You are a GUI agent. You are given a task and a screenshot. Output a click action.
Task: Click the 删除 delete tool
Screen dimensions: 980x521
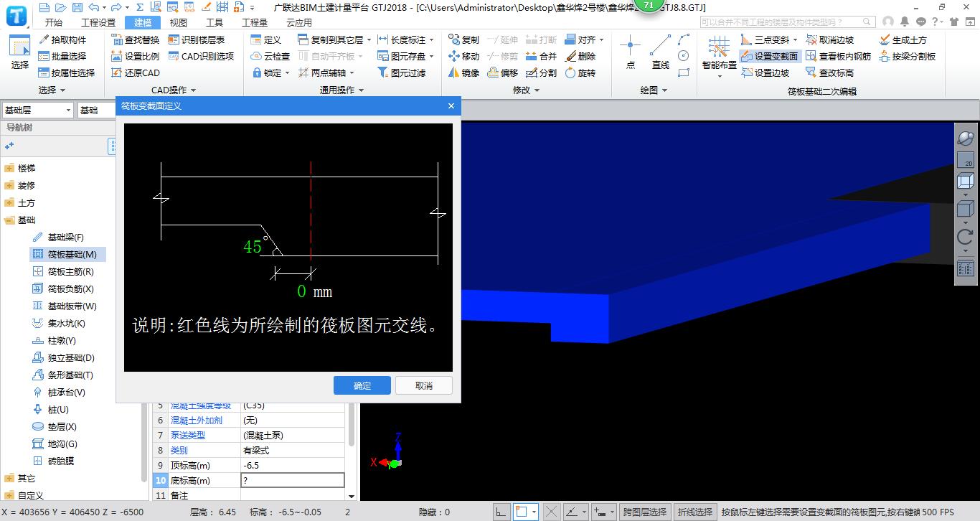point(580,56)
